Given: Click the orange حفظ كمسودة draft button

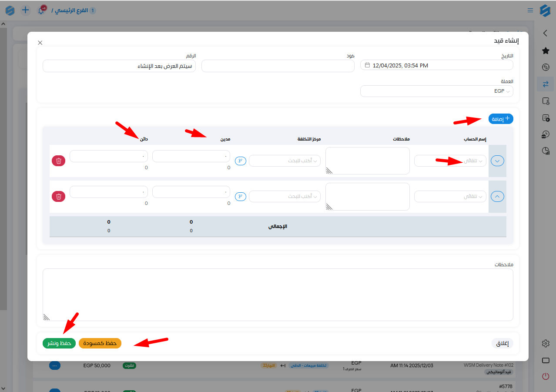Looking at the screenshot, I should [x=100, y=343].
